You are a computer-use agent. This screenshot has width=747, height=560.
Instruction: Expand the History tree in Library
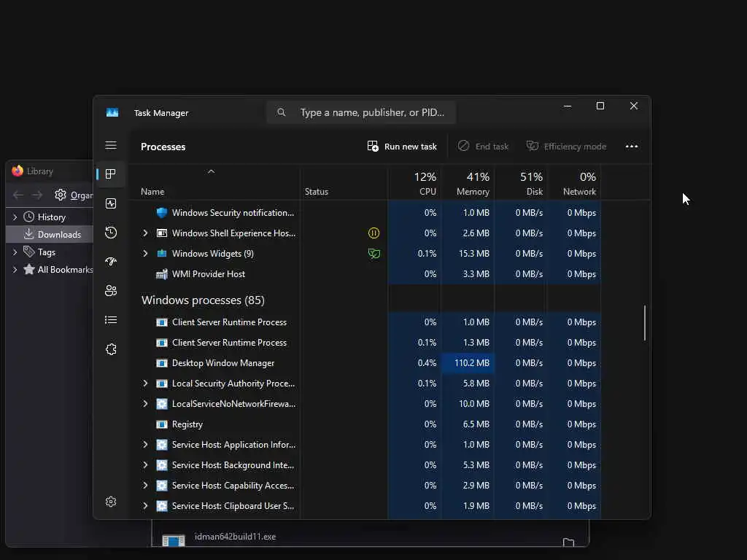[x=15, y=217]
